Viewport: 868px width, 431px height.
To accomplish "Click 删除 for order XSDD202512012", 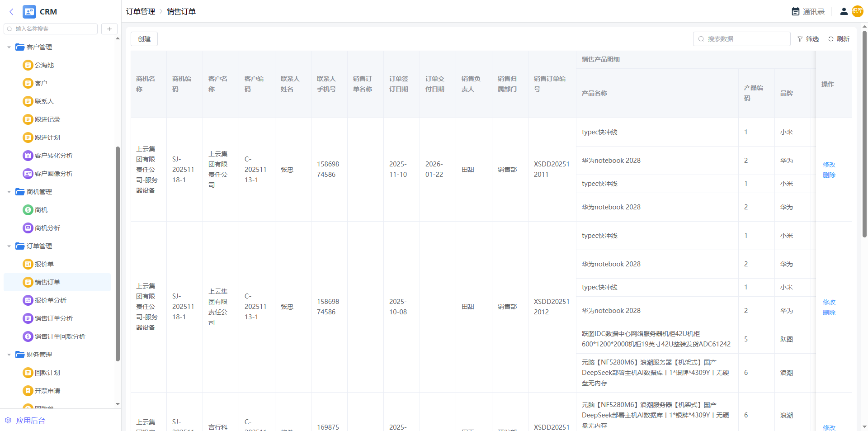I will [829, 313].
